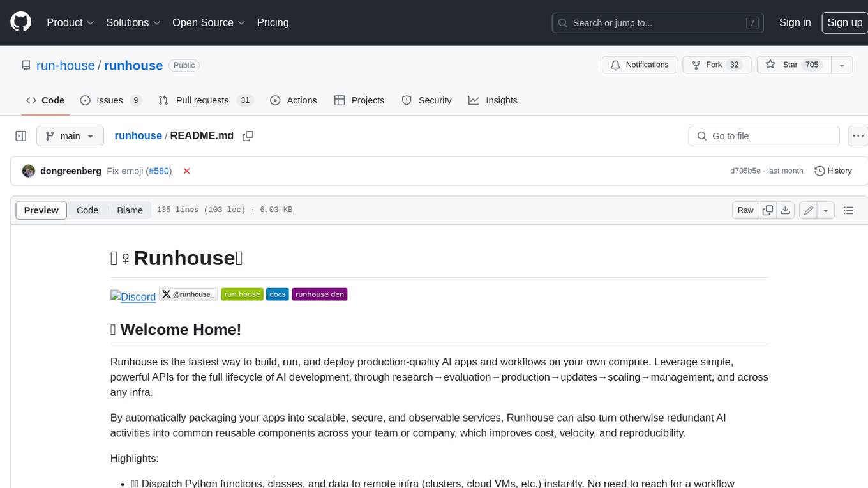The width and height of the screenshot is (868, 488).
Task: Switch to the Security tab
Action: (x=426, y=100)
